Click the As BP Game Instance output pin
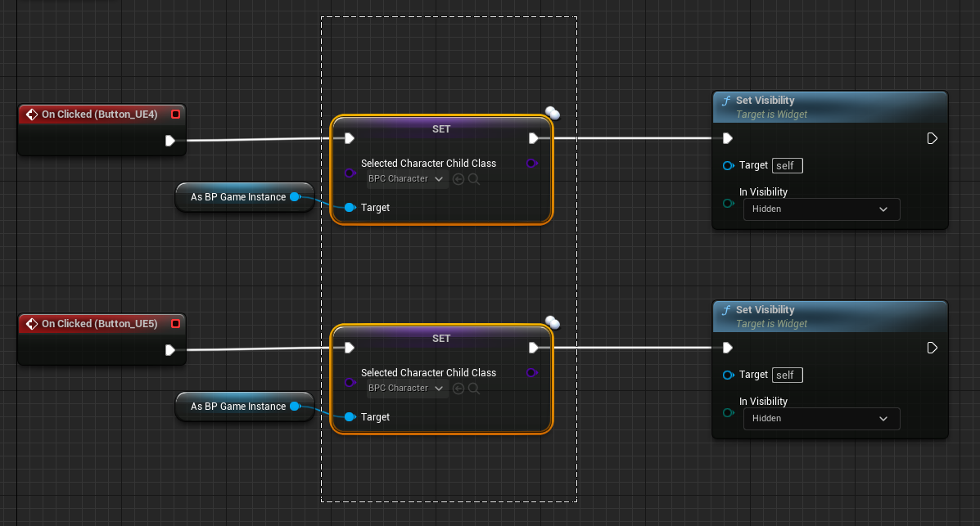Viewport: 980px width, 526px height. point(296,196)
